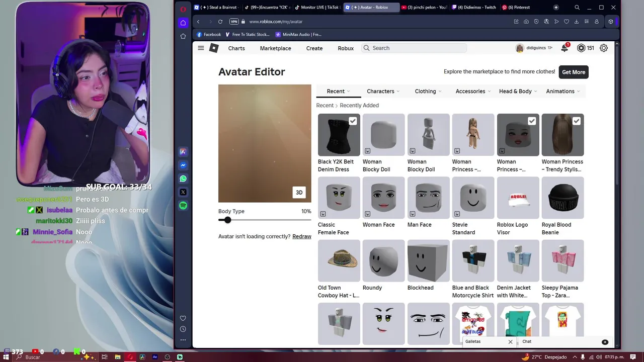Click the Roblox logo home icon

214,48
